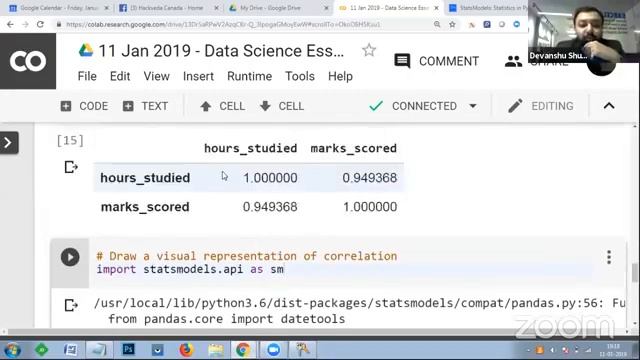Open the file explorer folder in taskbar
This screenshot has width=640, height=360.
(216, 350)
